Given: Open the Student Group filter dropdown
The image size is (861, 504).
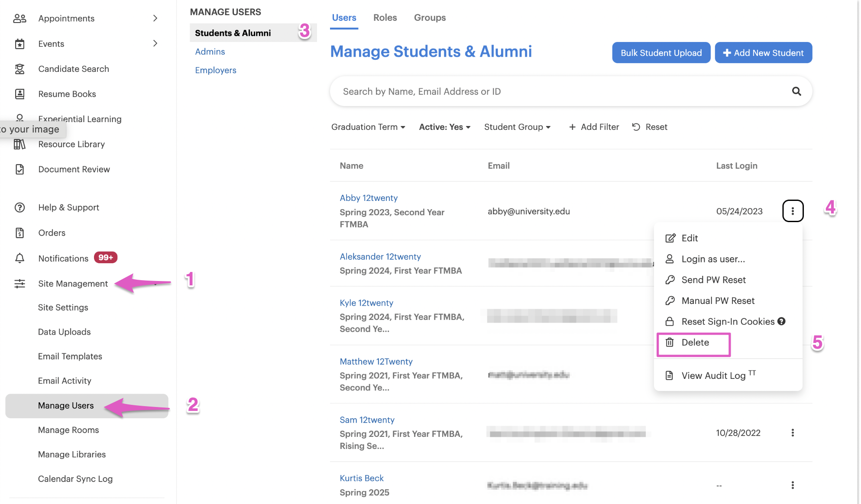Looking at the screenshot, I should (517, 127).
